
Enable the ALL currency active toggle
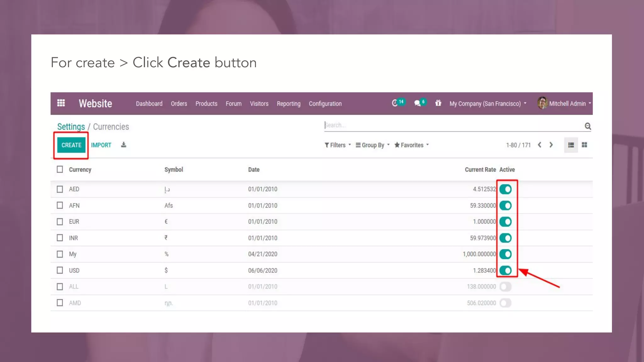click(506, 287)
